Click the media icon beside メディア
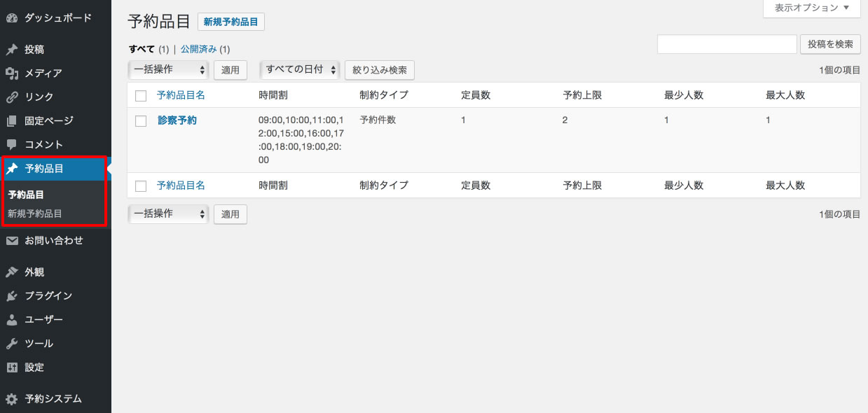 pyautogui.click(x=12, y=73)
